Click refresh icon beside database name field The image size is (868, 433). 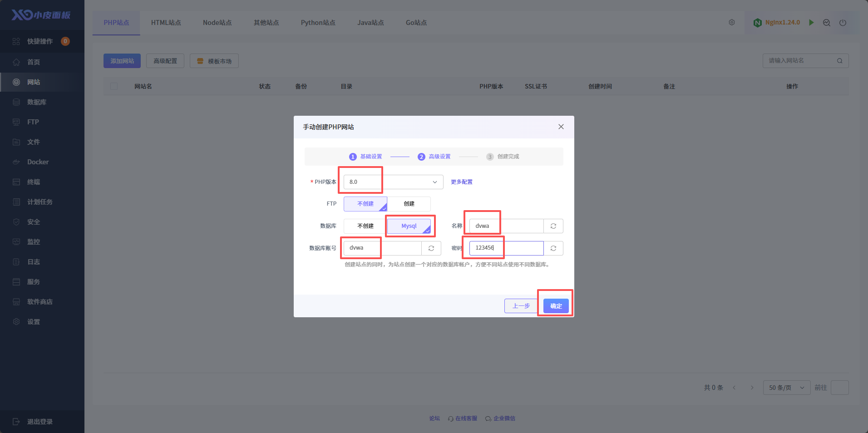(x=553, y=226)
